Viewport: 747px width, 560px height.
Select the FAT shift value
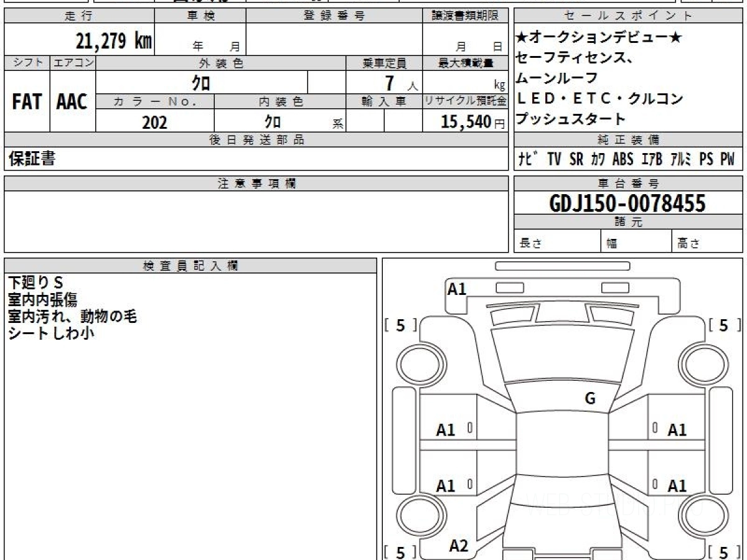click(x=27, y=102)
